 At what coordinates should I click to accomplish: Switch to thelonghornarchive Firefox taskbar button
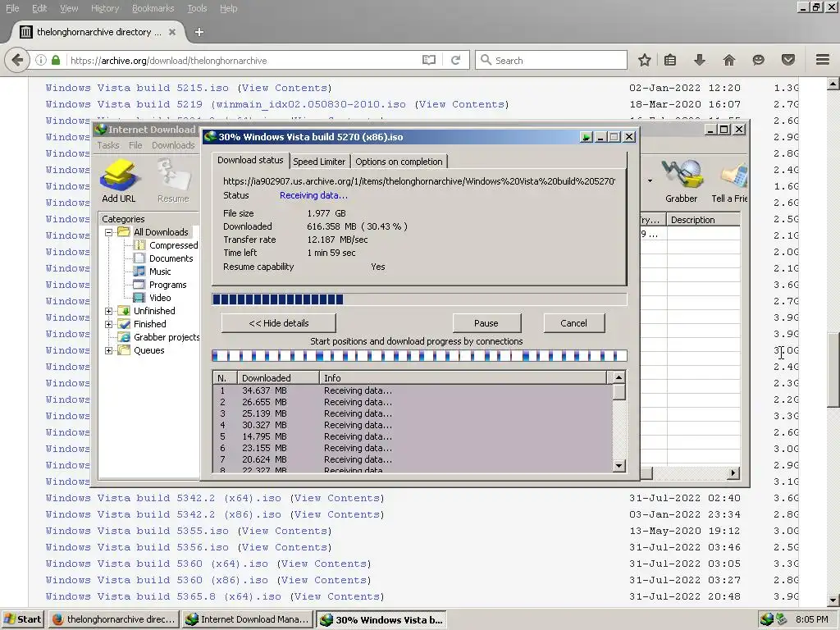(x=113, y=619)
